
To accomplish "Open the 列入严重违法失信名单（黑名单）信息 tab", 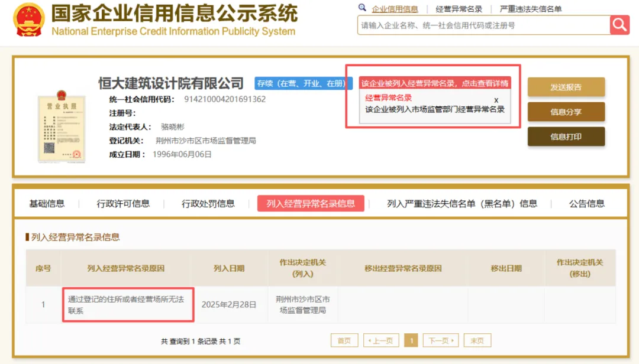I will pyautogui.click(x=463, y=203).
